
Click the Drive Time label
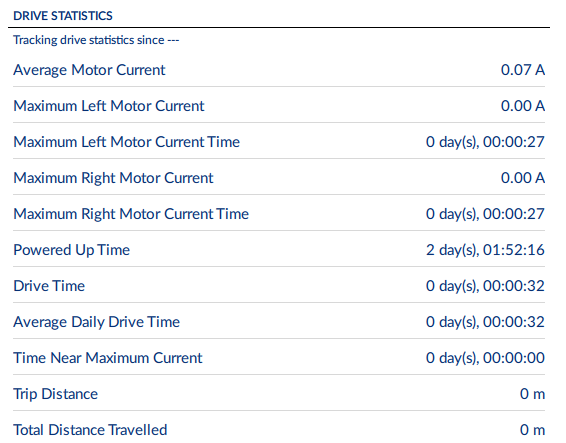(49, 286)
